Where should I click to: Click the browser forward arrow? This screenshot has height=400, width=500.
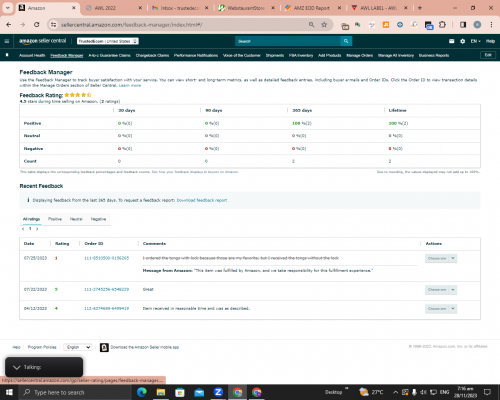pos(22,25)
